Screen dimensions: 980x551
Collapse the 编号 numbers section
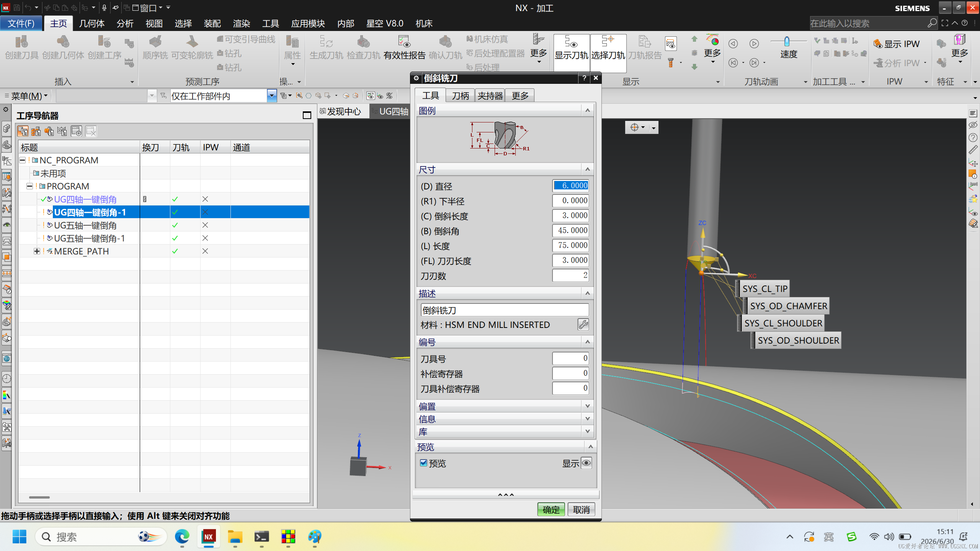(588, 342)
